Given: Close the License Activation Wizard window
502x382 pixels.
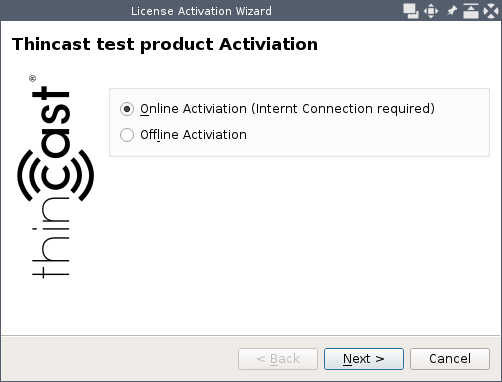Looking at the screenshot, I should coord(491,11).
